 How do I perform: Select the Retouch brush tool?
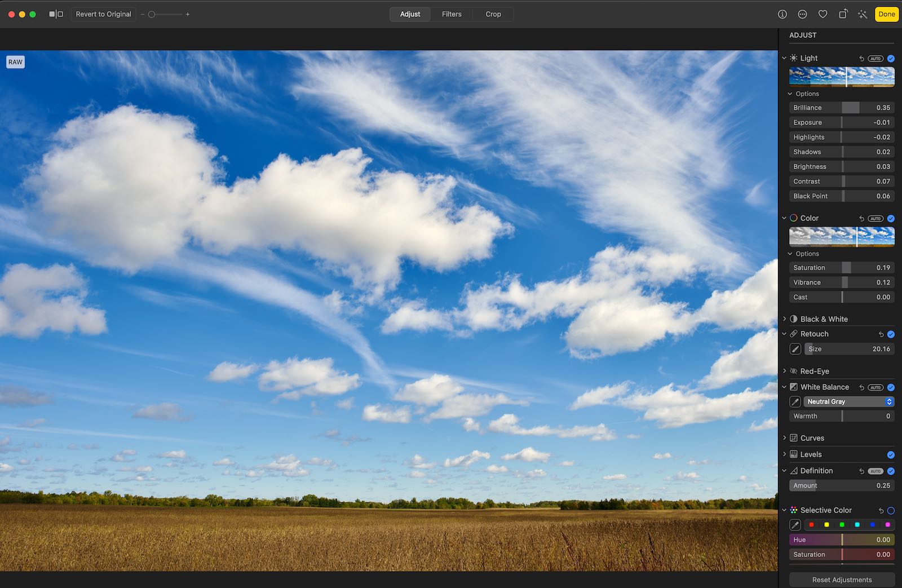click(795, 349)
